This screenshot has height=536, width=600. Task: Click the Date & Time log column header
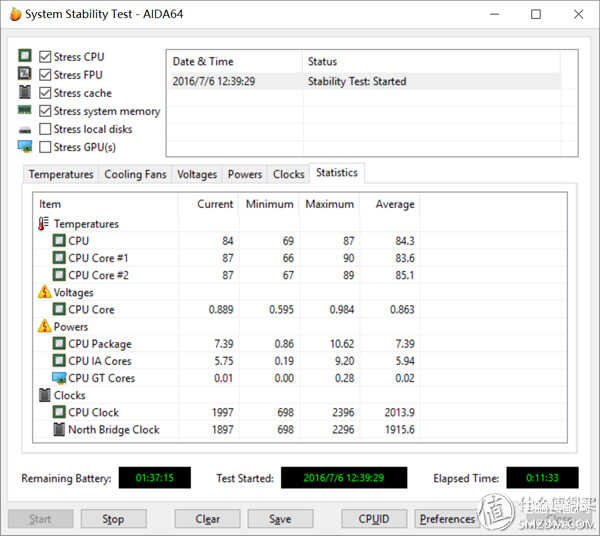tap(235, 62)
